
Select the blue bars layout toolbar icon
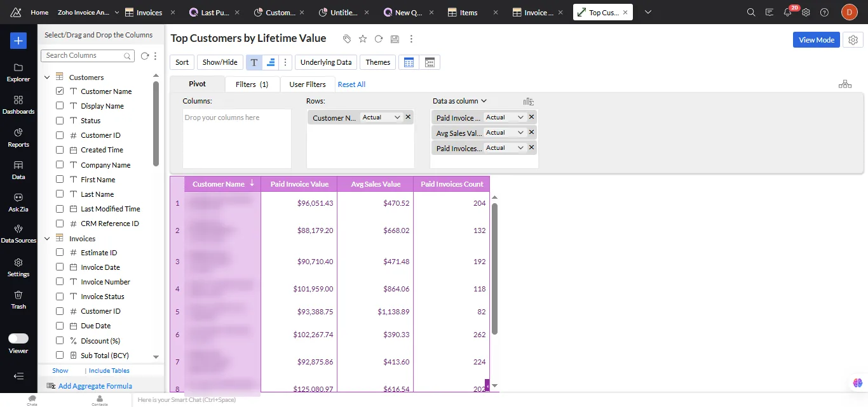[x=271, y=62]
